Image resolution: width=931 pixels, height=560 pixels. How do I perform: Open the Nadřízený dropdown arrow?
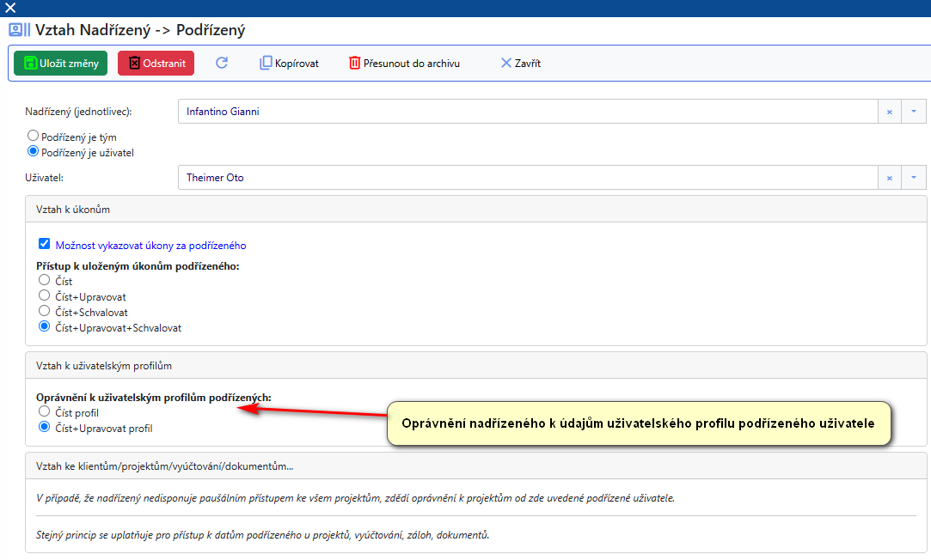click(x=913, y=112)
